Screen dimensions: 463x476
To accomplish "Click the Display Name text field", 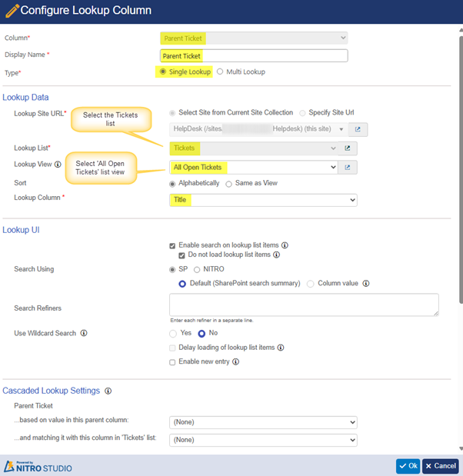I will (x=254, y=55).
